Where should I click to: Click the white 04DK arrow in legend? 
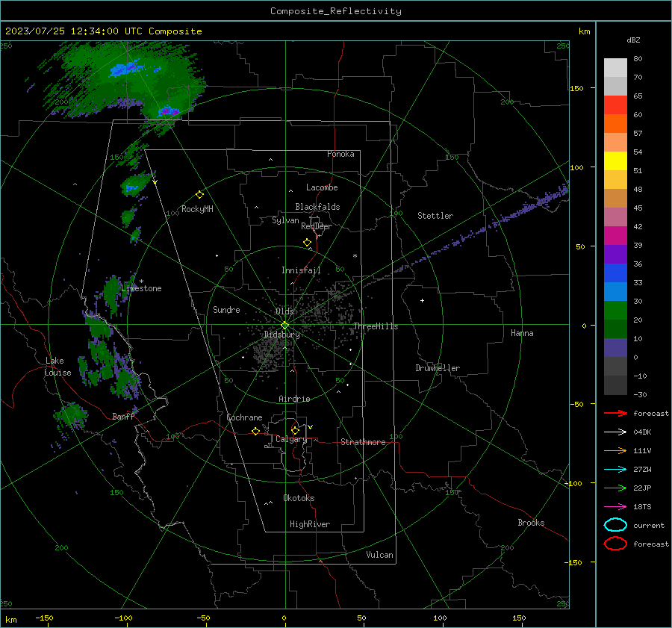615,432
